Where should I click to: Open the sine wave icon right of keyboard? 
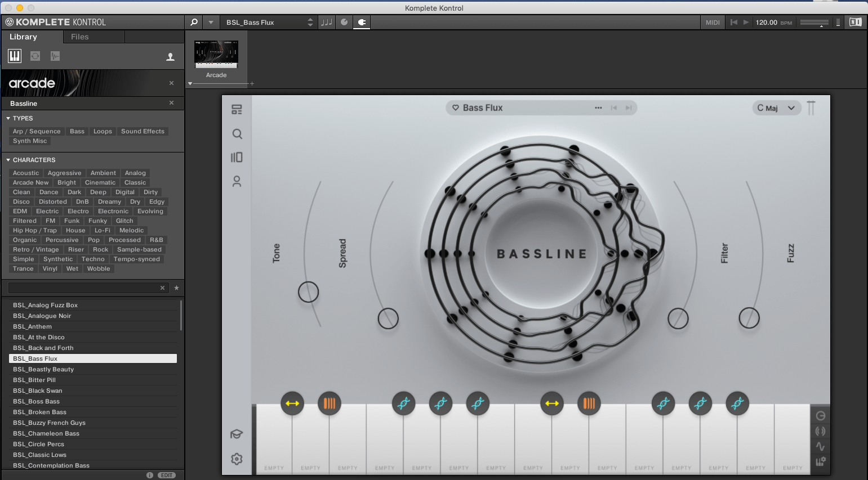tap(820, 446)
